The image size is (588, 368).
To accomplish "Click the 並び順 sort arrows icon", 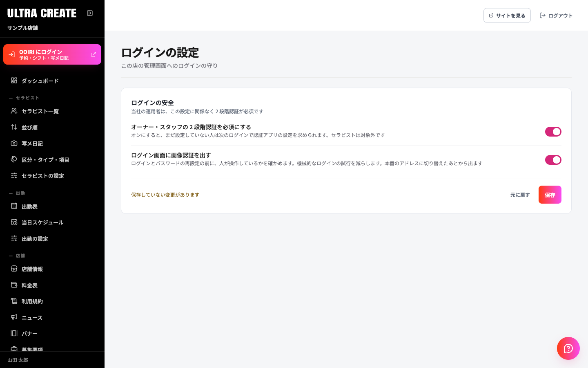I will tap(14, 127).
